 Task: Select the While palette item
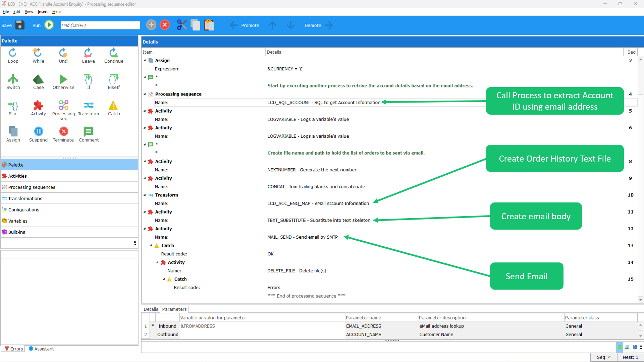pyautogui.click(x=38, y=56)
